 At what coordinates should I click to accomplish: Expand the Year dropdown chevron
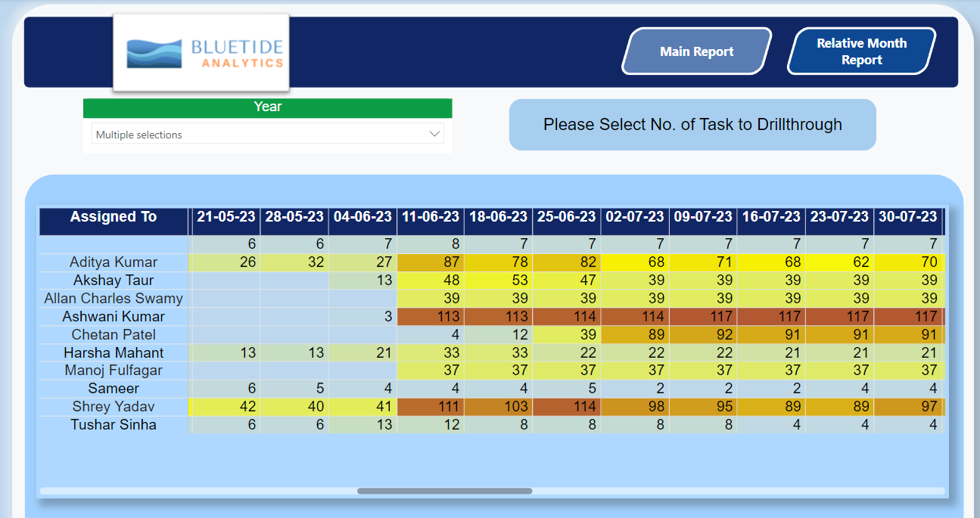click(434, 134)
